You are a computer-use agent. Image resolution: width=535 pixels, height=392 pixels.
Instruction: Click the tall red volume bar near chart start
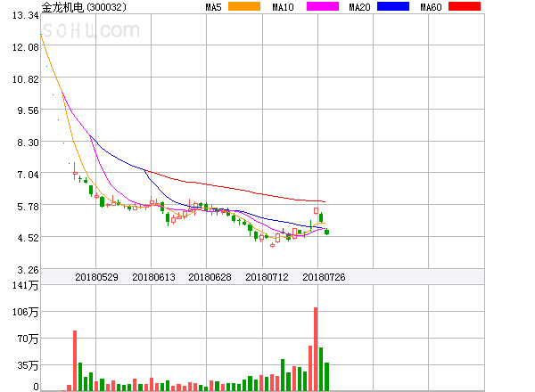point(75,361)
